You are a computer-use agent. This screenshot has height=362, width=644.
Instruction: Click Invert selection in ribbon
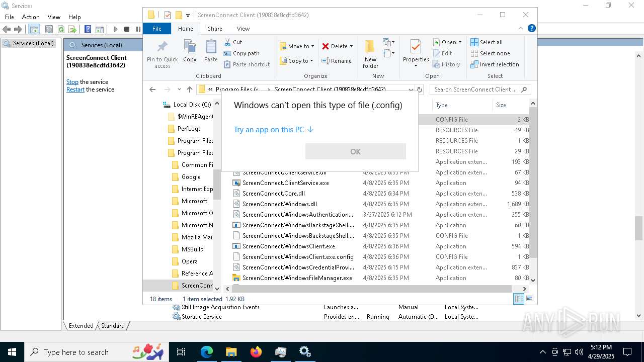tap(495, 64)
